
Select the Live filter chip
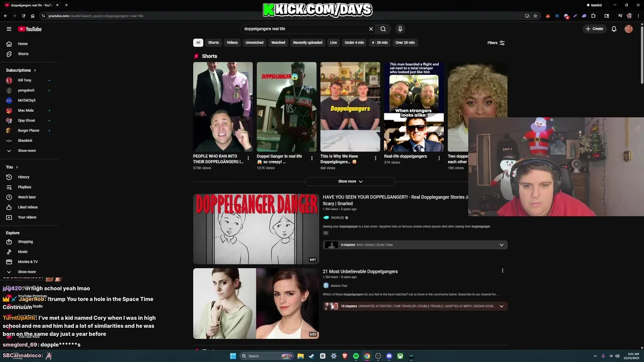pos(334,43)
